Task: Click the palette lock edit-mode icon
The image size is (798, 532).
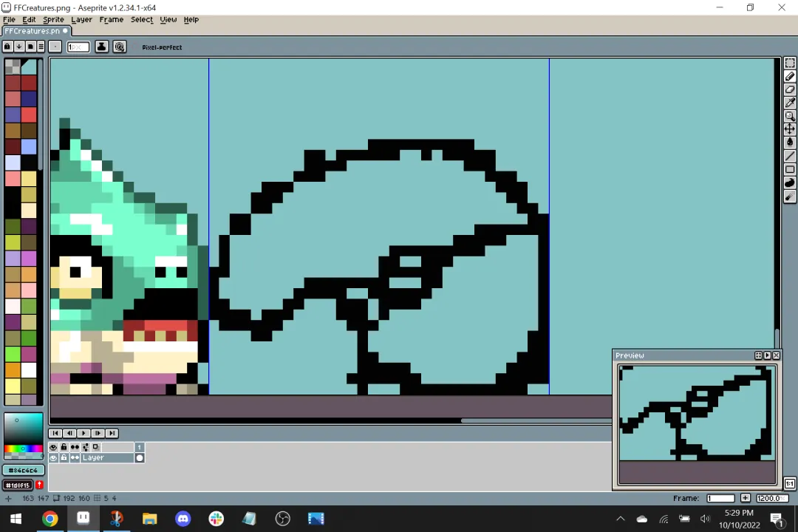Action: (x=7, y=47)
